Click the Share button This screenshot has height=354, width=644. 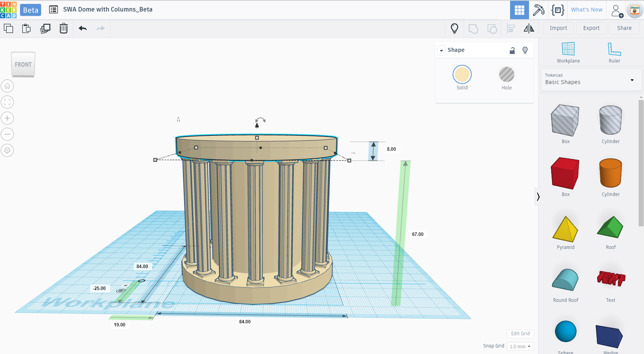click(624, 28)
